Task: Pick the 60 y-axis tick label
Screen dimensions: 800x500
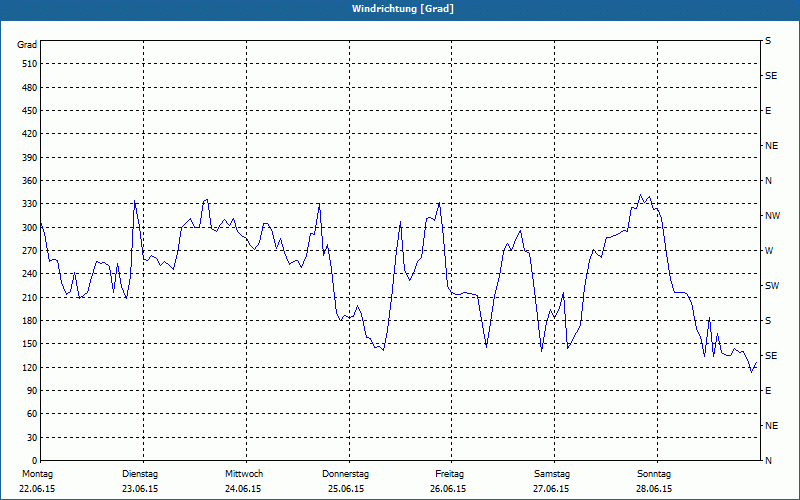Action: click(32, 414)
